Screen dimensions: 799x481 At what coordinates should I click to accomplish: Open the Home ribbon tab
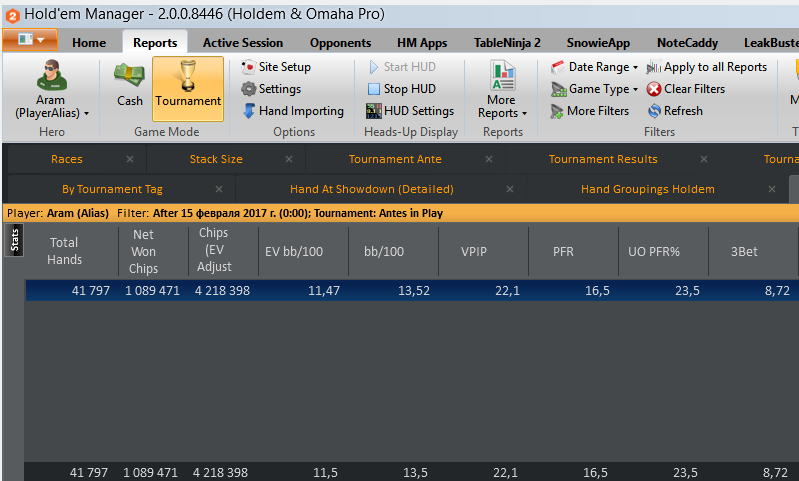[x=89, y=43]
